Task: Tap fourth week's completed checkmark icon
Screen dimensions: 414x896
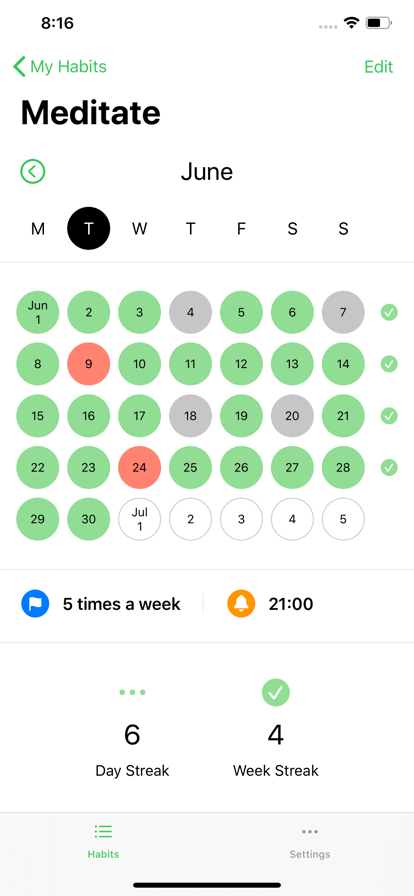Action: click(x=389, y=467)
